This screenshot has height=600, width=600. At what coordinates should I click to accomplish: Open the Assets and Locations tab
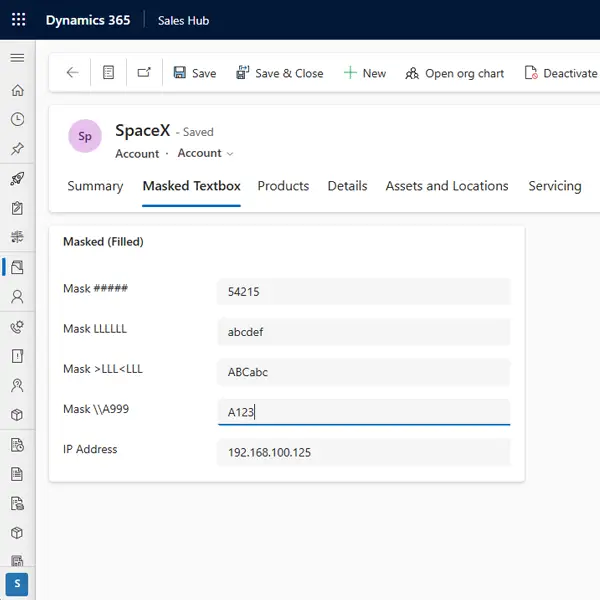click(447, 186)
